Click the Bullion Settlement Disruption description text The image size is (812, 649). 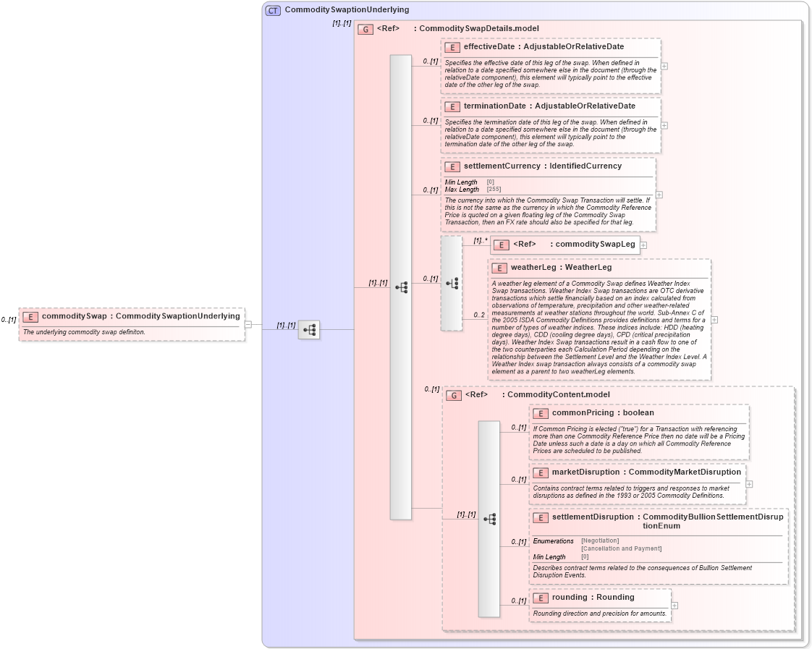point(643,572)
